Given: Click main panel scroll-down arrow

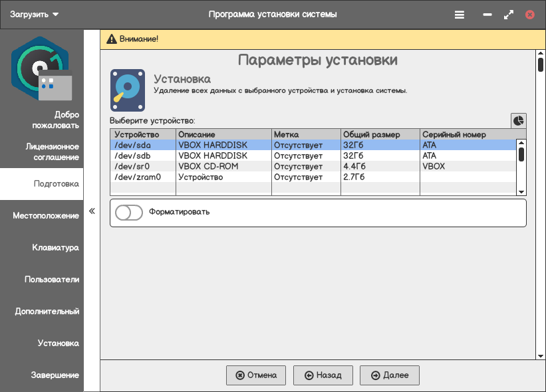Looking at the screenshot, I should (x=541, y=356).
